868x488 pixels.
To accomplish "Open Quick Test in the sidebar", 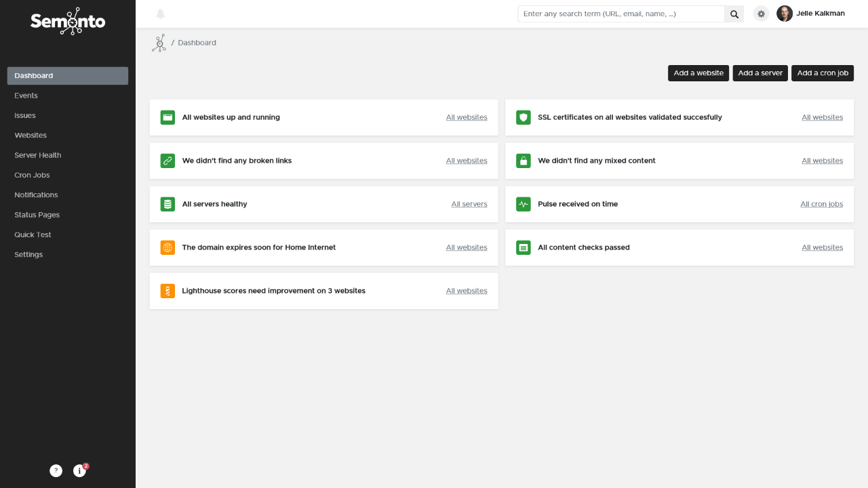I will (x=68, y=235).
